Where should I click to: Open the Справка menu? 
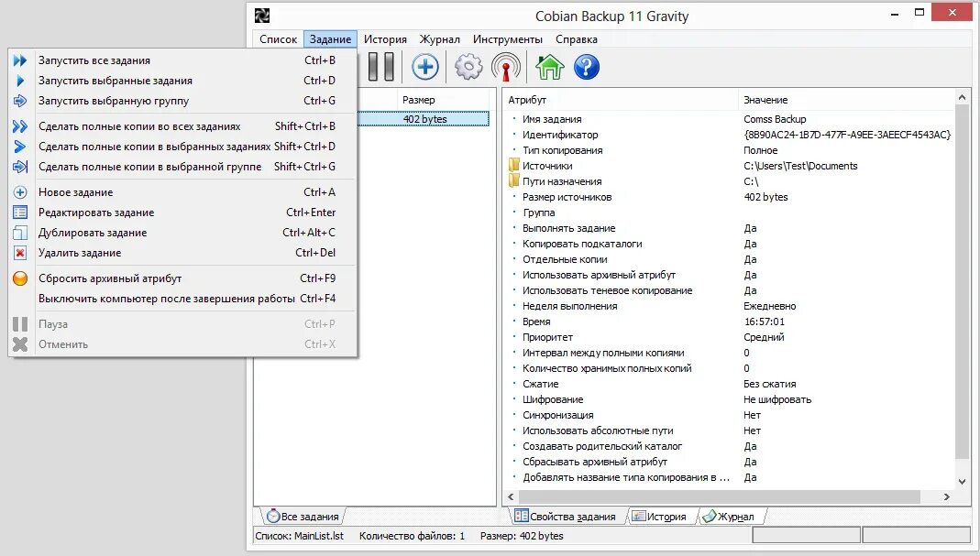click(x=577, y=38)
